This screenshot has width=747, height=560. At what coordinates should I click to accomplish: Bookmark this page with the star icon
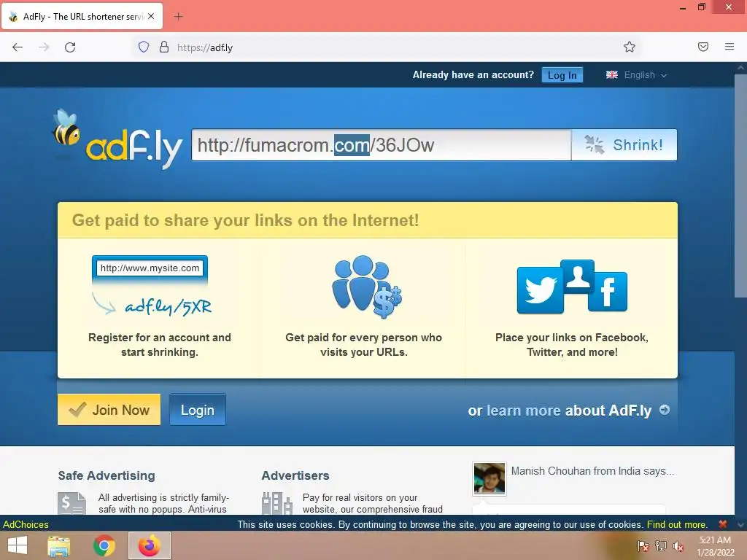(630, 47)
